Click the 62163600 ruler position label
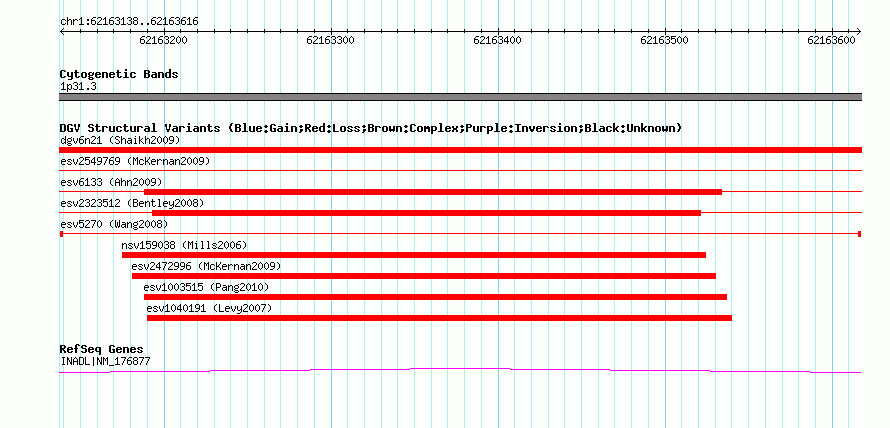 831,40
